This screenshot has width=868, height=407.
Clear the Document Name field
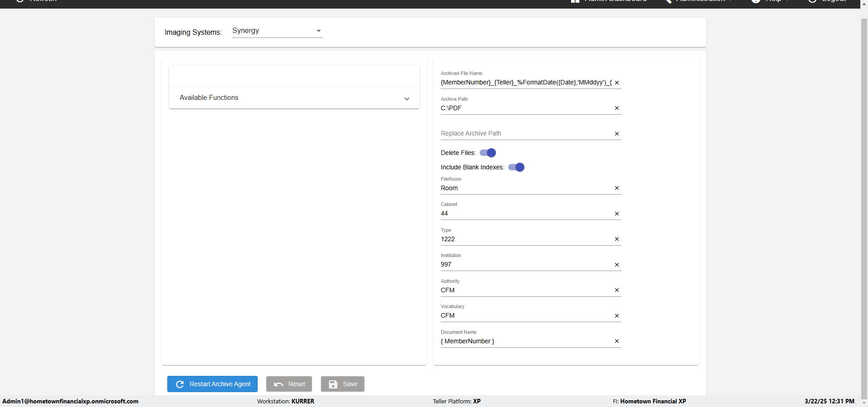pyautogui.click(x=617, y=341)
